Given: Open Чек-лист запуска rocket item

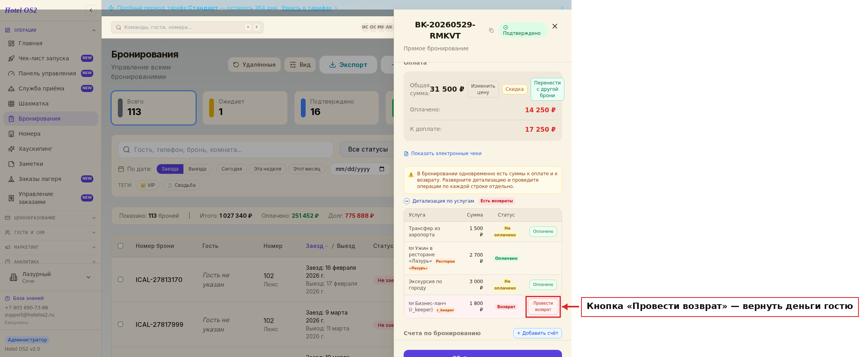Looking at the screenshot, I should point(50,58).
